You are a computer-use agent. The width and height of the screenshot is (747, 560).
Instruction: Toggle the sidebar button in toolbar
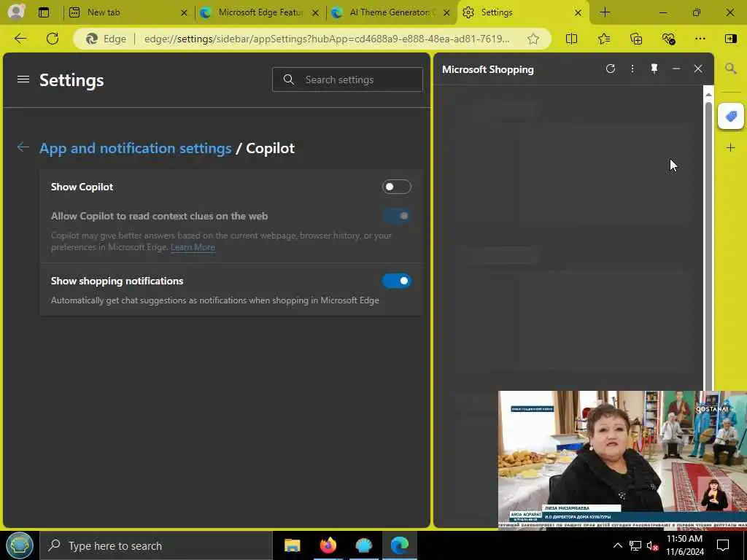tap(730, 39)
